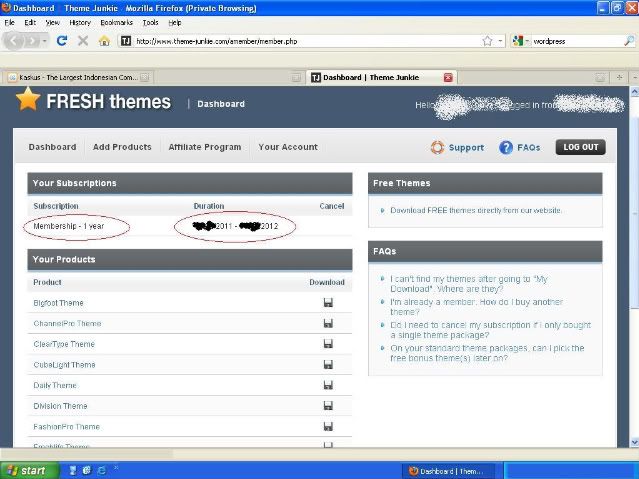Open the Google search engine selector
The width and height of the screenshot is (639, 479).
(x=520, y=41)
